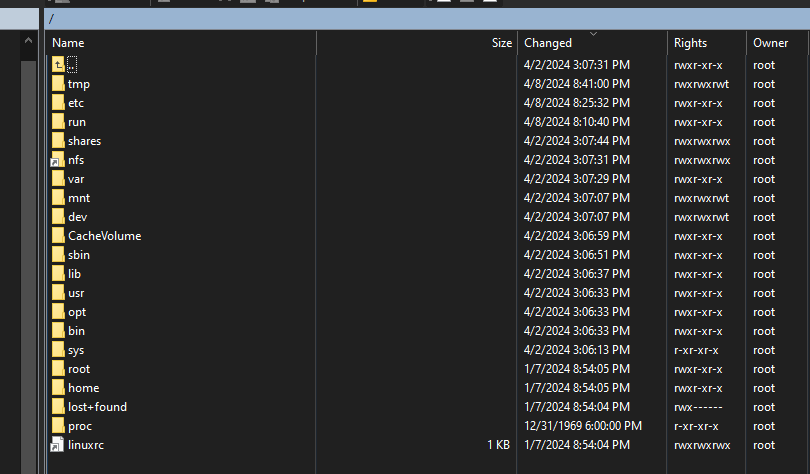Sort by the Changed column header
Image resolution: width=810 pixels, height=474 pixels.
593,43
